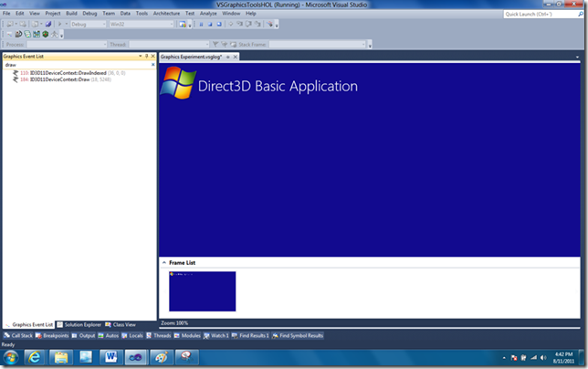Open the Autos tab
The height and width of the screenshot is (369, 588).
click(109, 335)
